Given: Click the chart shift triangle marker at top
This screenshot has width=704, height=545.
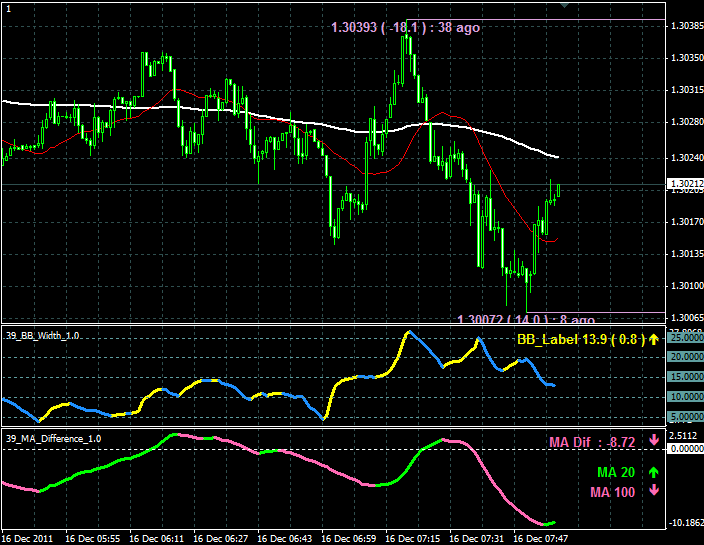Looking at the screenshot, I should pyautogui.click(x=569, y=5).
